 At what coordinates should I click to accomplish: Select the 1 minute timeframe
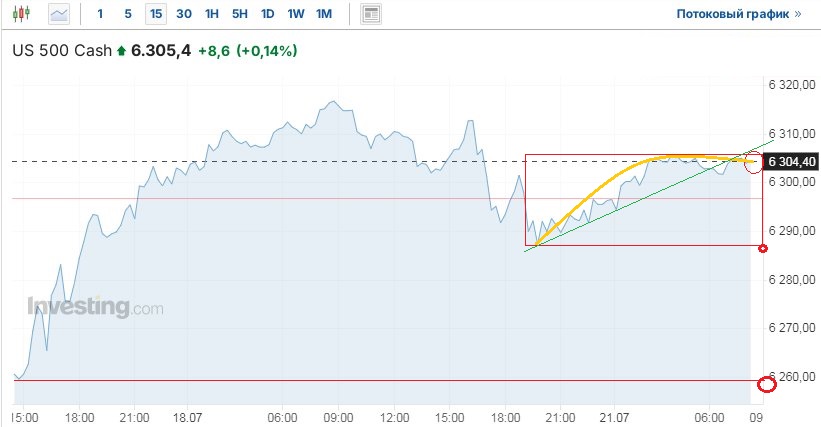click(x=100, y=14)
